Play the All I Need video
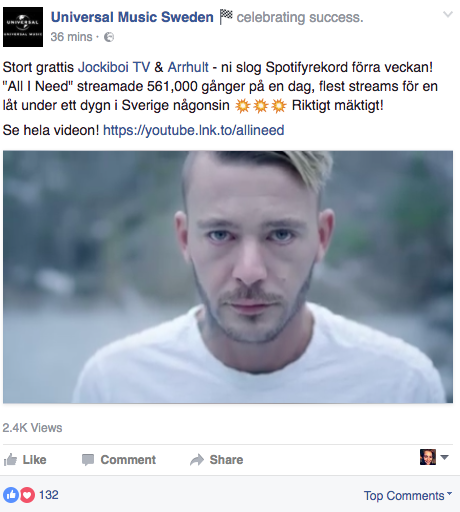 (x=228, y=277)
